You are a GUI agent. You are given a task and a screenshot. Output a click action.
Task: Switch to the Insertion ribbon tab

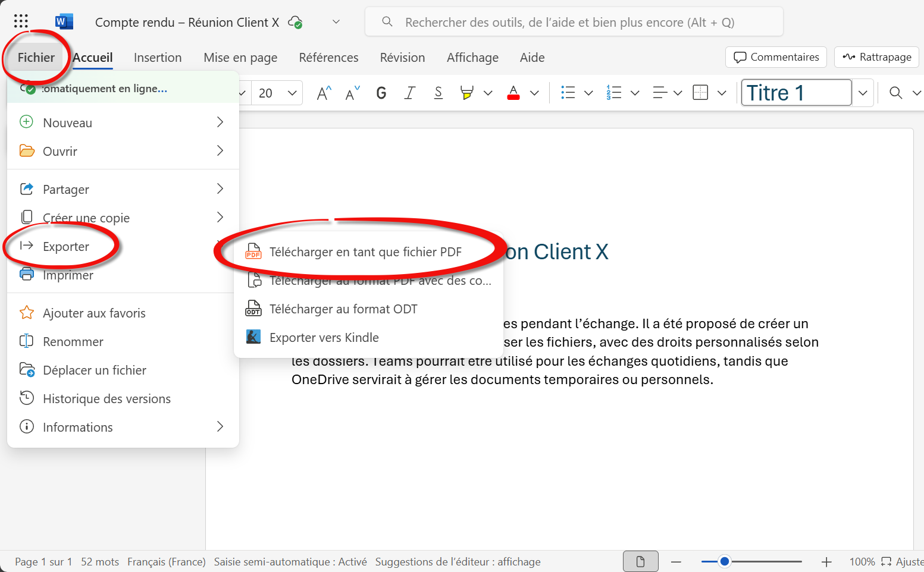click(158, 58)
